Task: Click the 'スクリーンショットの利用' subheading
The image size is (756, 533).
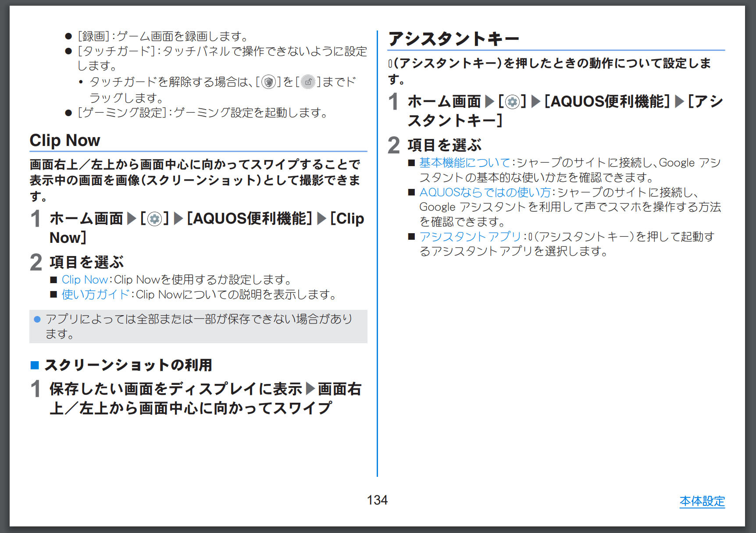Action: (x=128, y=365)
